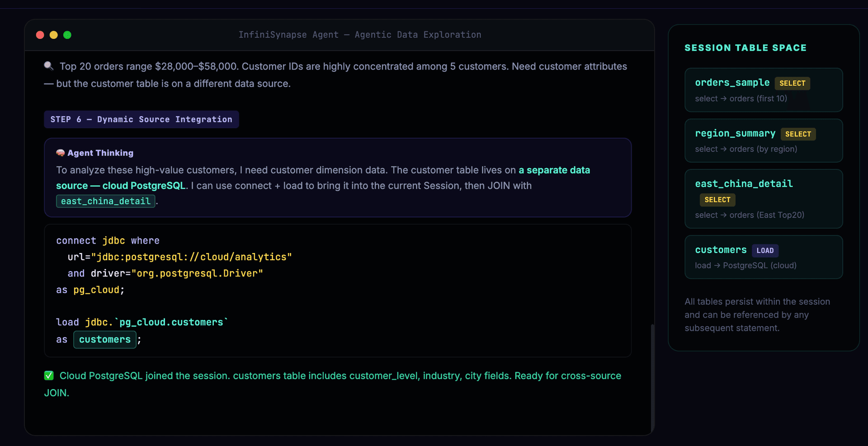
Task: Click the customers chip inside the code block
Action: pyautogui.click(x=104, y=339)
